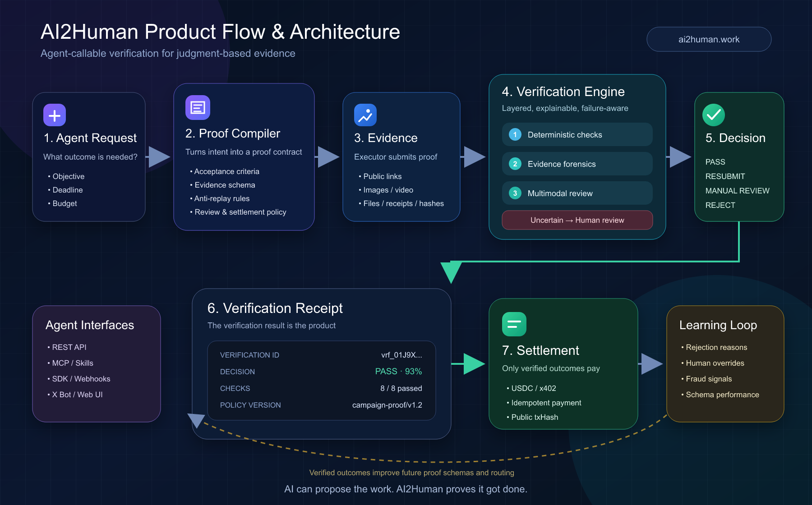This screenshot has width=812, height=505.
Task: Click the Deadline bullet
Action: (65, 190)
